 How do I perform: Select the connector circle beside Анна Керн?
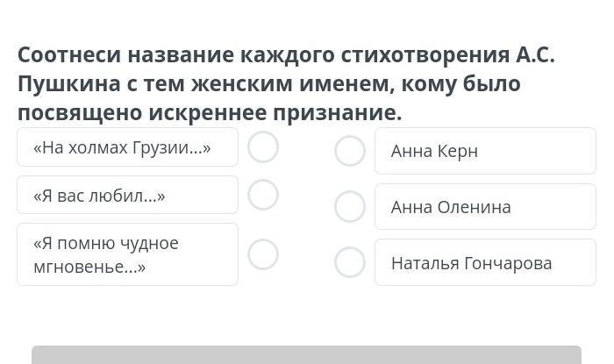(x=350, y=151)
